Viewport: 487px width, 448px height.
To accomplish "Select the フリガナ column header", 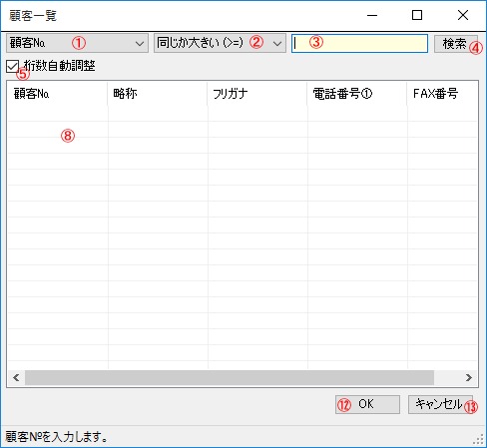I will coord(257,94).
